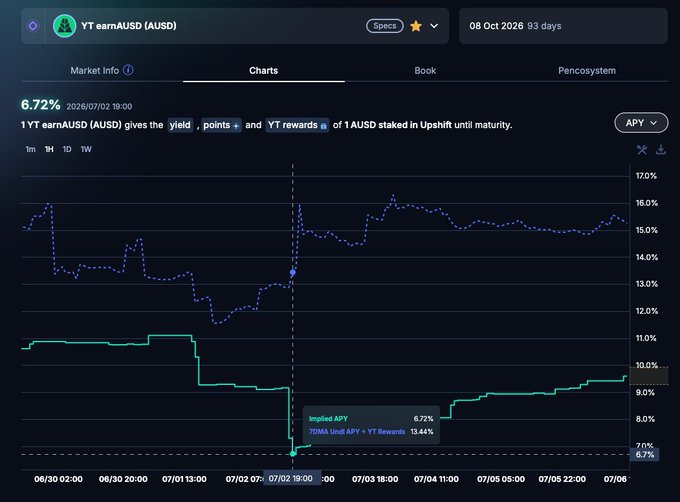The width and height of the screenshot is (680, 502).
Task: Click the earnAUSD green token logo
Action: tap(64, 26)
